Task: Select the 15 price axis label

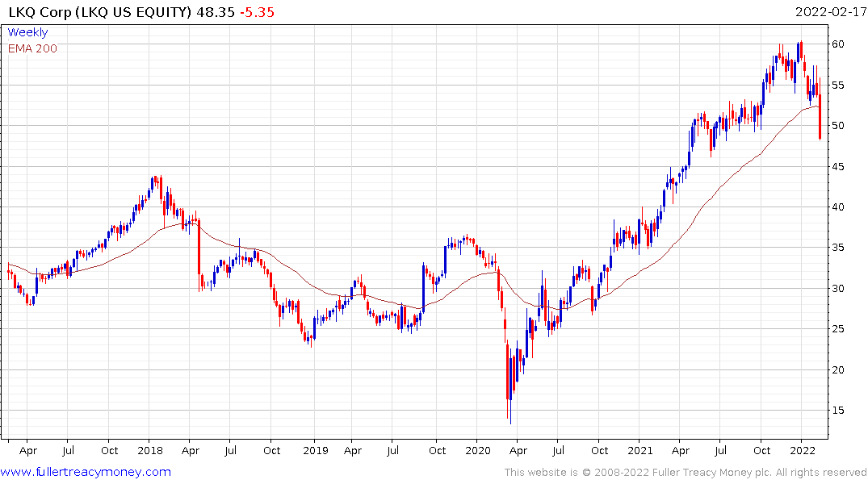Action: click(x=838, y=410)
